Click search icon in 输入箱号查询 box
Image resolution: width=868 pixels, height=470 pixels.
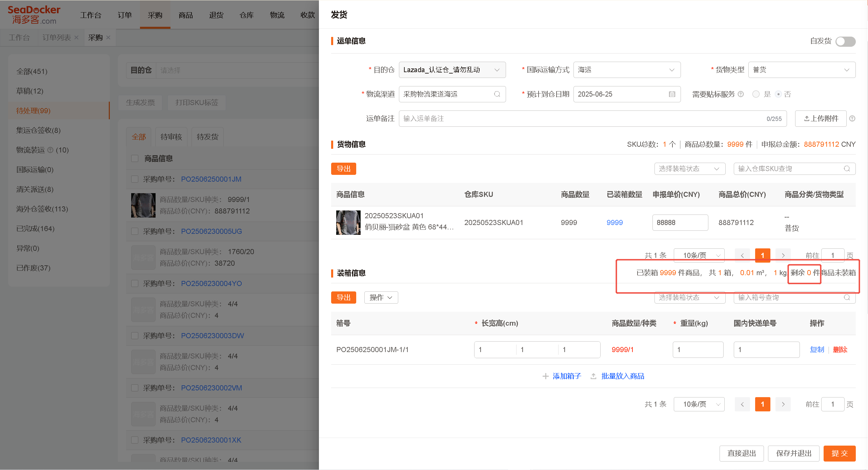(847, 298)
